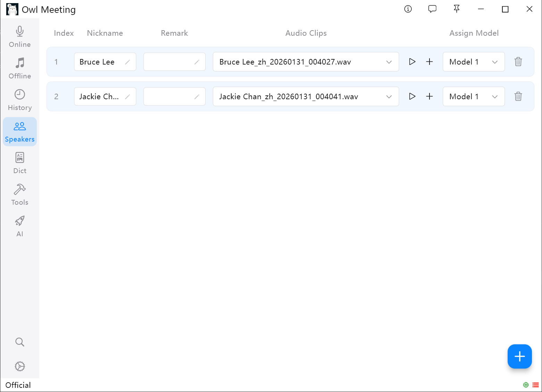This screenshot has height=392, width=542.
Task: Add audio clip for Bruce Lee
Action: (x=430, y=62)
